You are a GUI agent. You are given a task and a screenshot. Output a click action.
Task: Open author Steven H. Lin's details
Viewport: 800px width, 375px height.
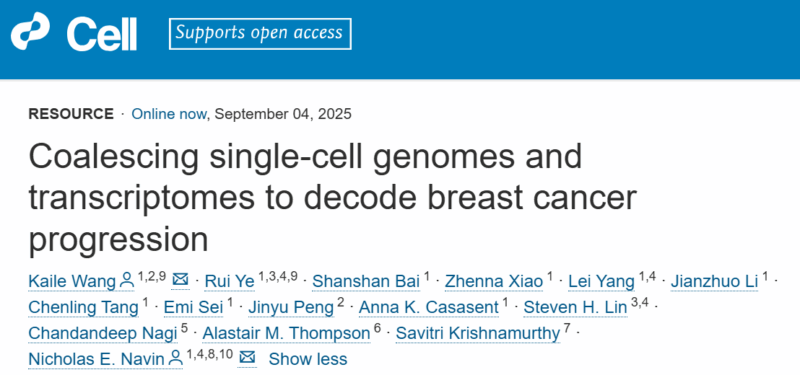[576, 308]
